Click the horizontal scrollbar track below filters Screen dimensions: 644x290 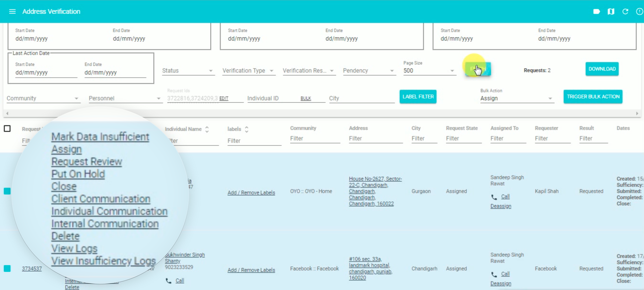[322, 113]
